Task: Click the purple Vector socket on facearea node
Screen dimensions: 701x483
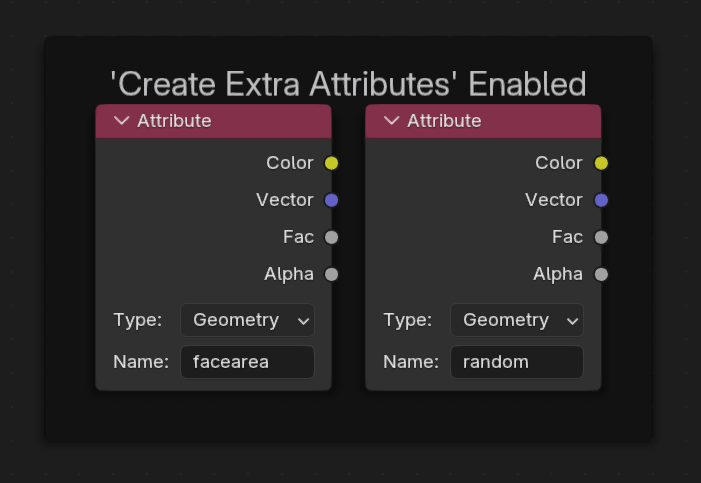Action: point(332,200)
